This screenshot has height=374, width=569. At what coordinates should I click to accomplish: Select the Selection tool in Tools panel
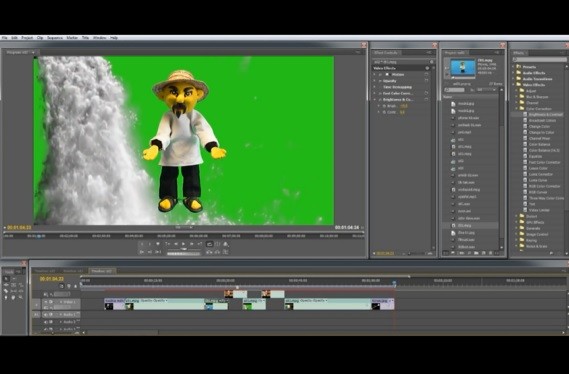pyautogui.click(x=6, y=279)
